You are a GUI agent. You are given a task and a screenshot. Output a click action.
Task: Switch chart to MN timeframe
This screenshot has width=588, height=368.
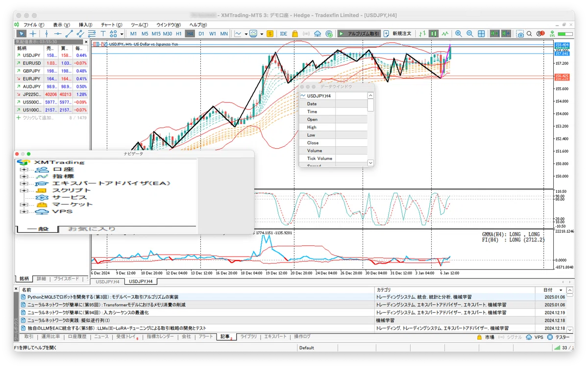(x=224, y=34)
